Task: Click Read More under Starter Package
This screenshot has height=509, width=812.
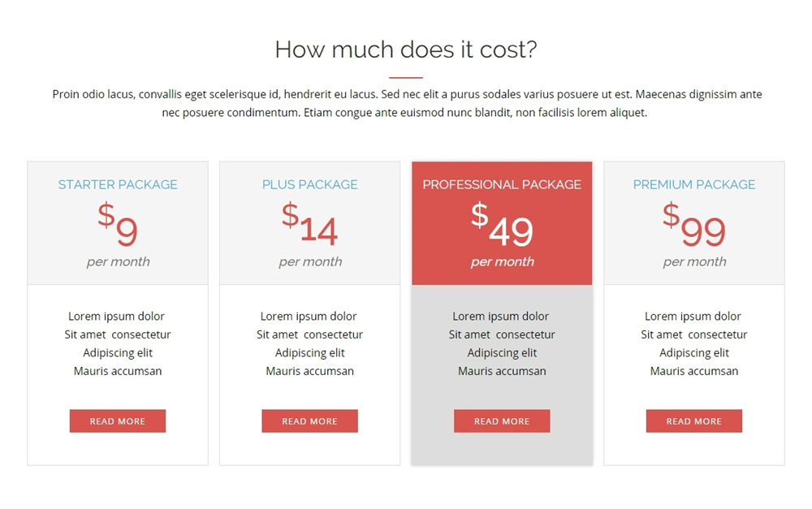Action: point(118,421)
